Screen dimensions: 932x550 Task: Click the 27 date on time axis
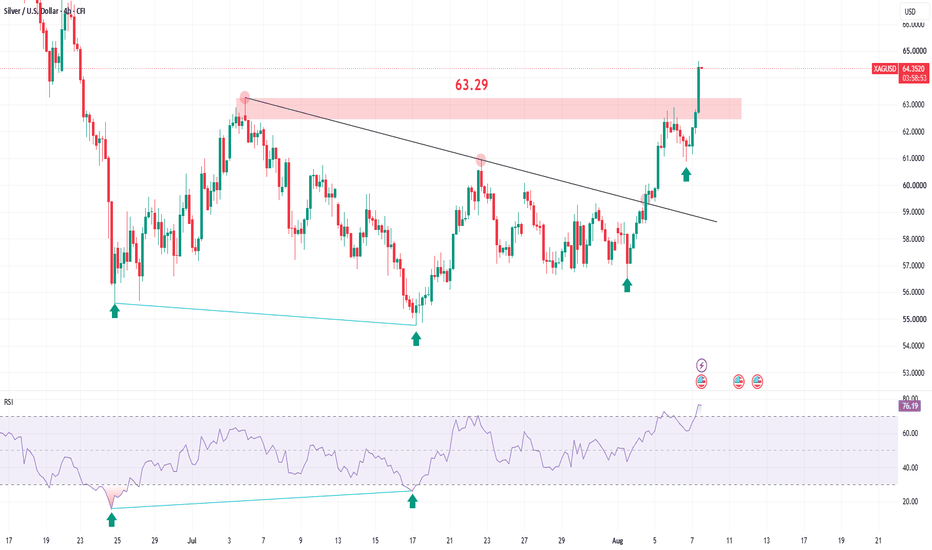(x=524, y=541)
